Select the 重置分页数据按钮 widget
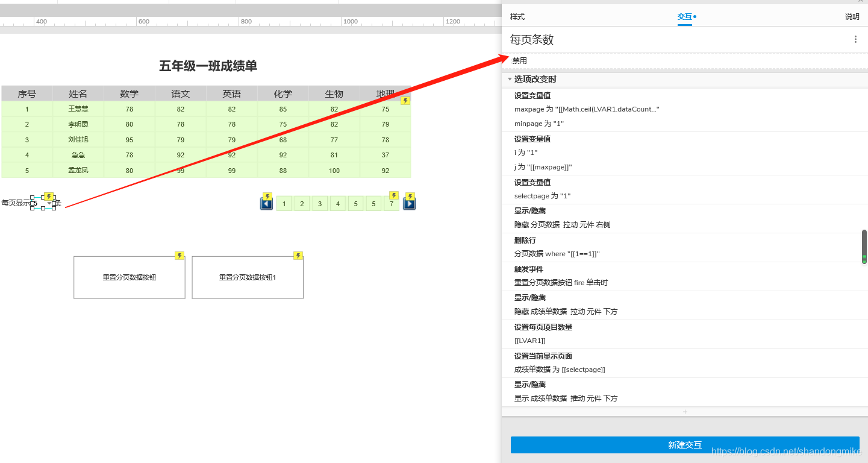This screenshot has width=868, height=463. 130,277
